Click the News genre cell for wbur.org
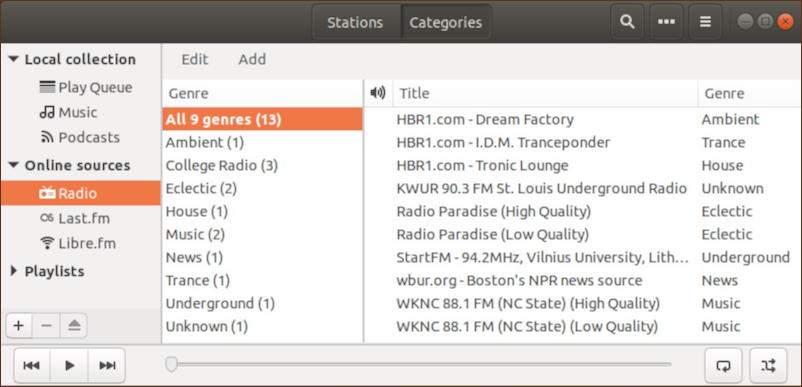 click(x=720, y=280)
